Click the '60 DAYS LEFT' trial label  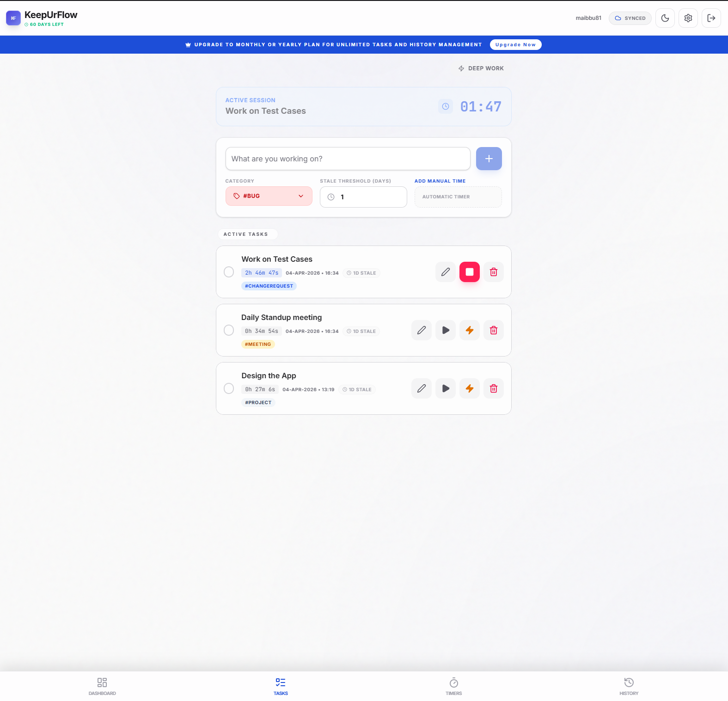pos(44,25)
